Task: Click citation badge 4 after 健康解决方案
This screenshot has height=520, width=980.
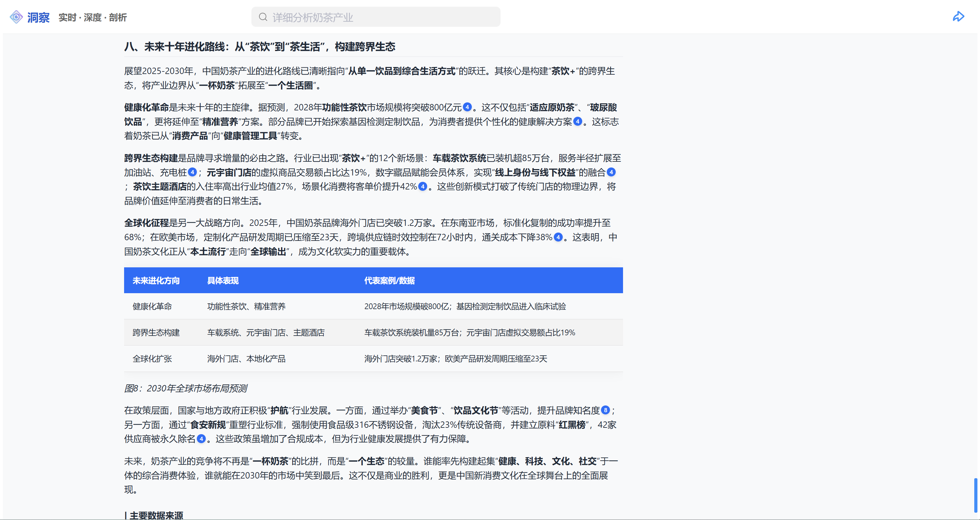Action: pyautogui.click(x=577, y=121)
